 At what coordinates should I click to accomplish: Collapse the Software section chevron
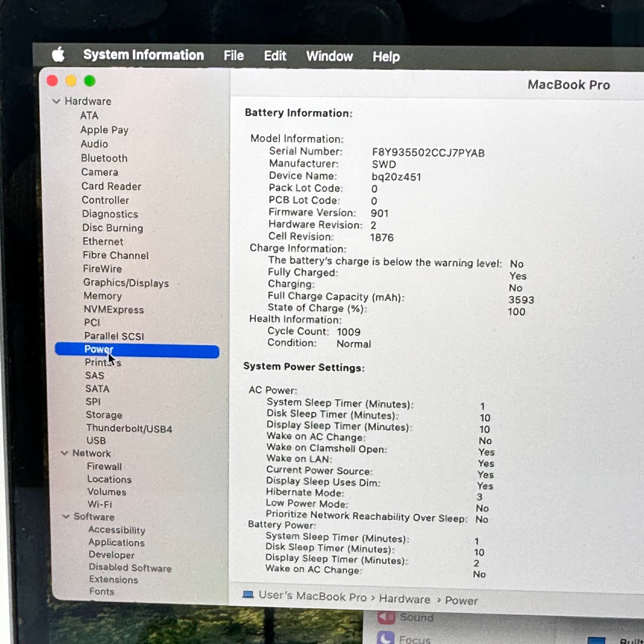pos(66,516)
